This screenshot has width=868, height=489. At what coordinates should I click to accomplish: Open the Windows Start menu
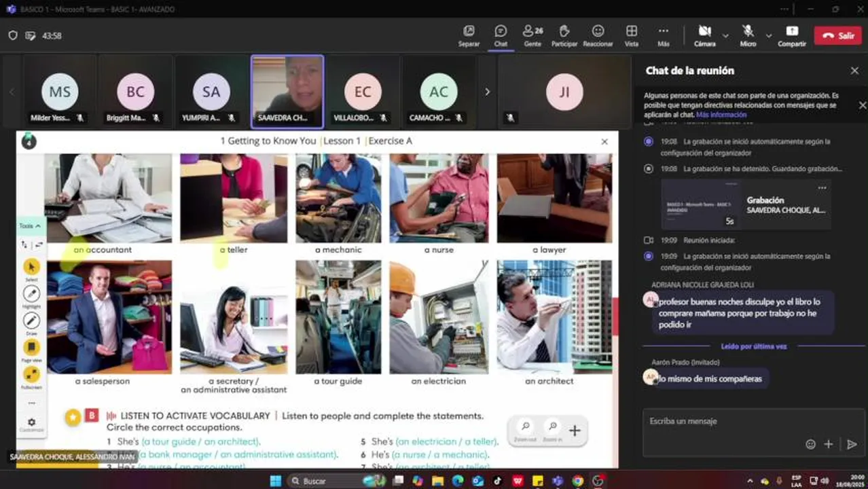pos(275,481)
